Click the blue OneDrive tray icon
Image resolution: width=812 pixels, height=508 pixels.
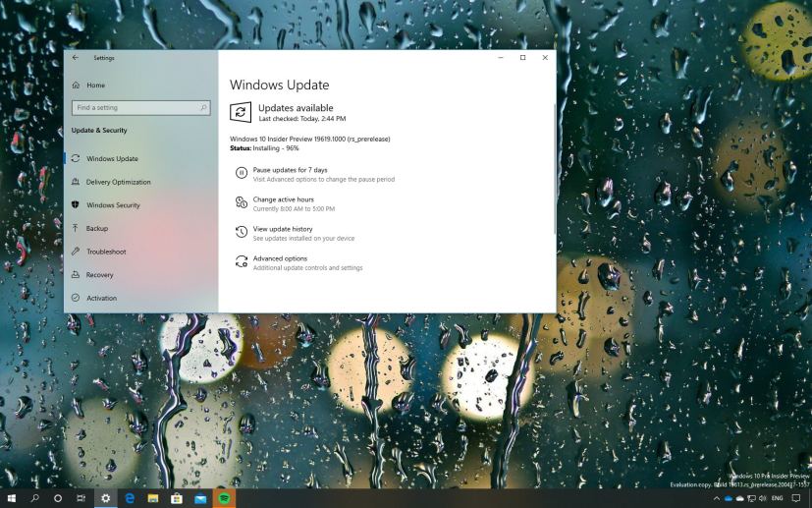click(729, 499)
